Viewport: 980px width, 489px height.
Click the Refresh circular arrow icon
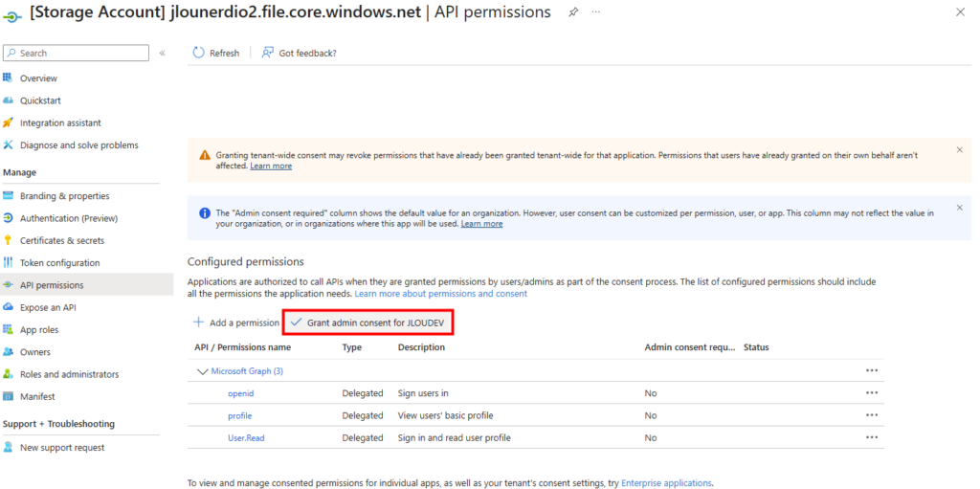click(199, 54)
